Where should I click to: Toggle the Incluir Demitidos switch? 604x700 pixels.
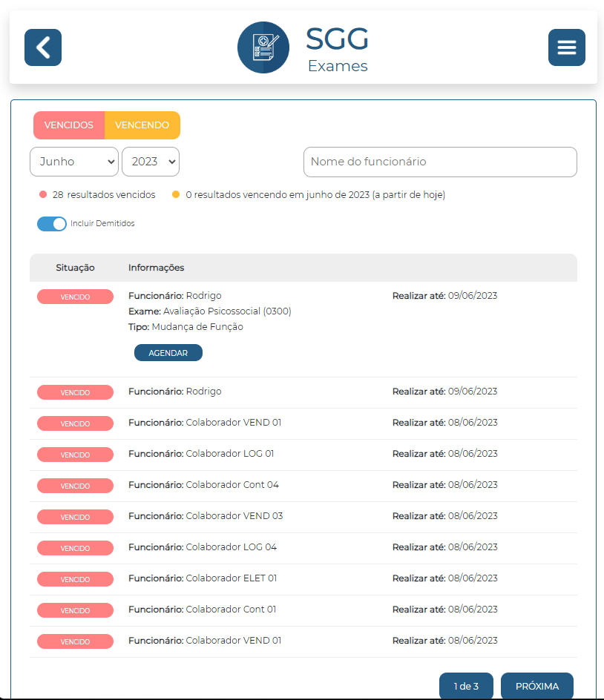coord(52,223)
